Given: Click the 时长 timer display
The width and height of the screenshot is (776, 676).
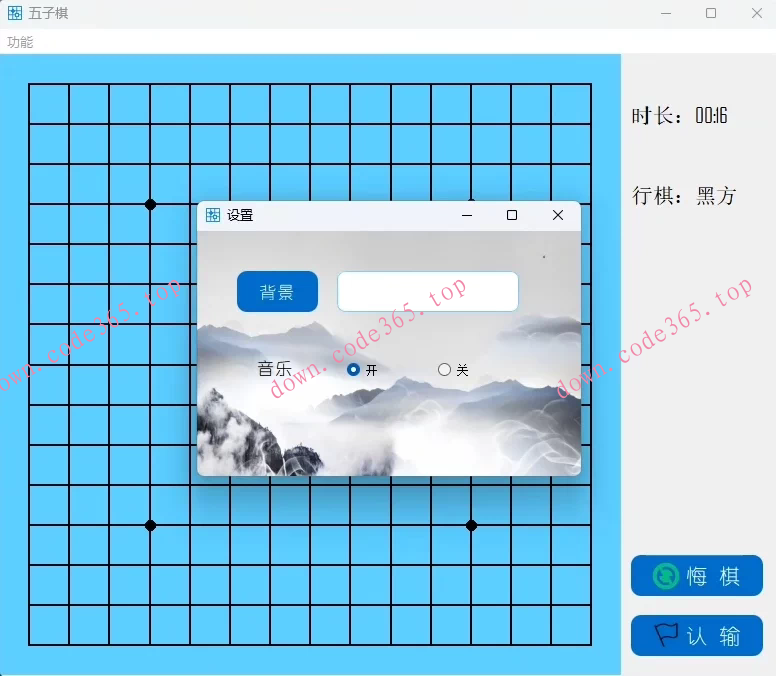Looking at the screenshot, I should click(x=679, y=116).
